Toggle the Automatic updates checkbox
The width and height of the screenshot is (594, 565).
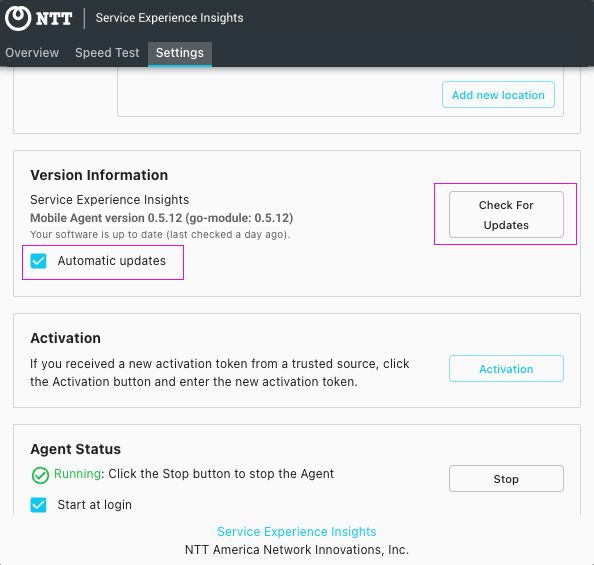coord(38,261)
